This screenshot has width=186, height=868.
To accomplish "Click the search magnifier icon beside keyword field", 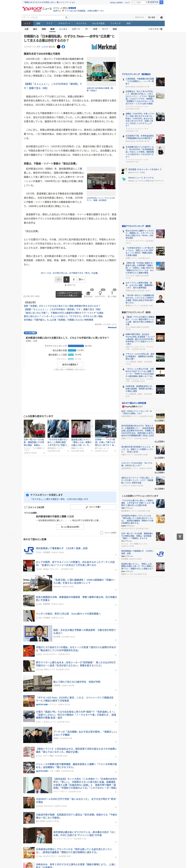I will pos(66,17).
